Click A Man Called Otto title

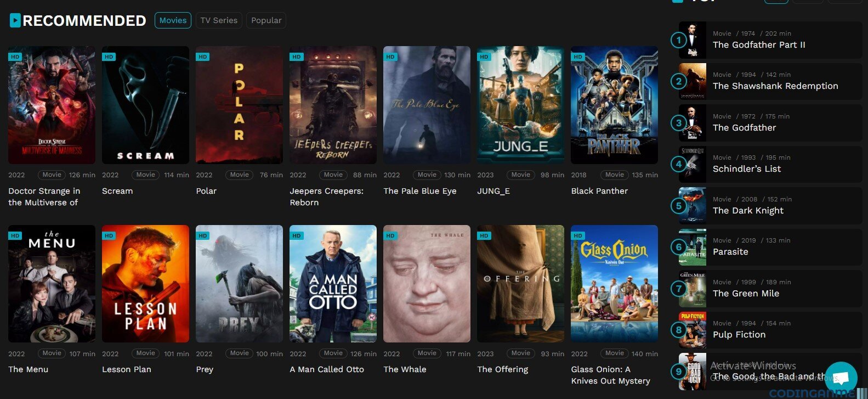[x=327, y=369]
